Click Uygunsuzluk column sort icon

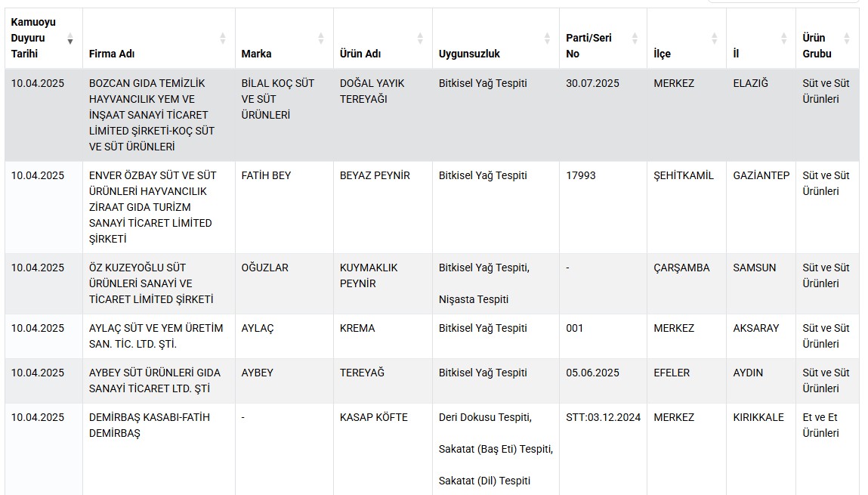pyautogui.click(x=547, y=39)
